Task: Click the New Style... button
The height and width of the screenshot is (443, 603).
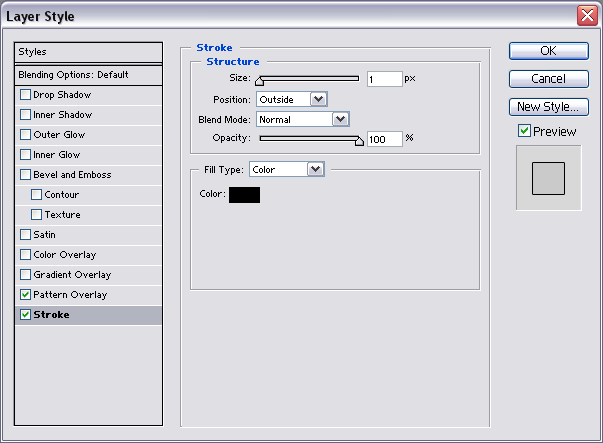Action: (x=549, y=107)
